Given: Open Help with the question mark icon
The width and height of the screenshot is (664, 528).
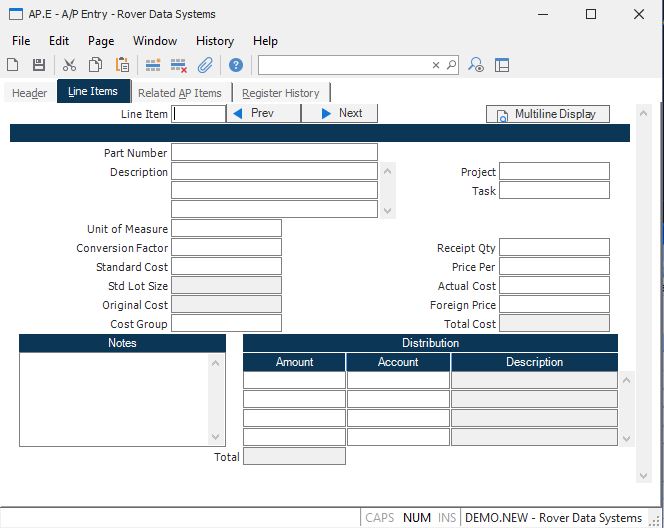Looking at the screenshot, I should pos(236,65).
